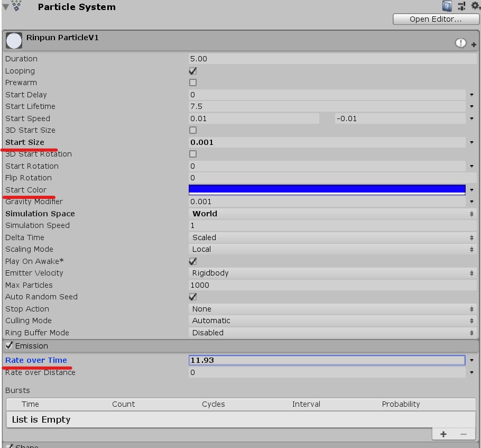
Task: Open Rate over Time mode dropdown arrow
Action: click(472, 361)
